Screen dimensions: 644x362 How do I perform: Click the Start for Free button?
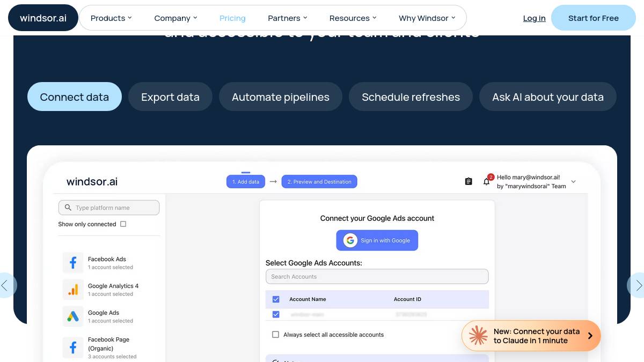coord(594,18)
